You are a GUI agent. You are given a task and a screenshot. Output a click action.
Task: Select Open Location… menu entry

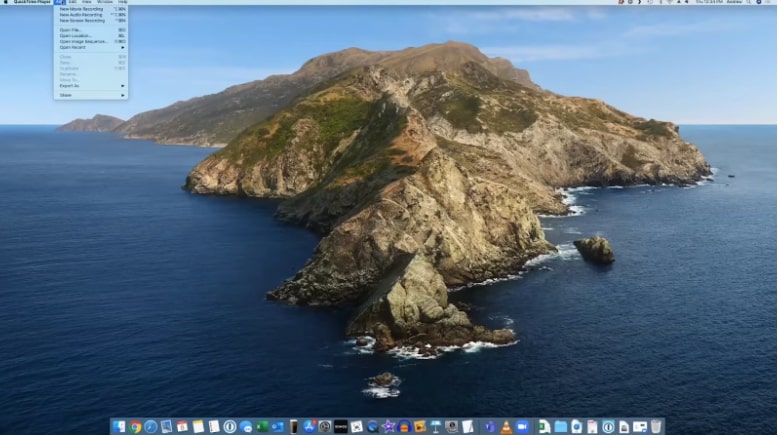91,36
